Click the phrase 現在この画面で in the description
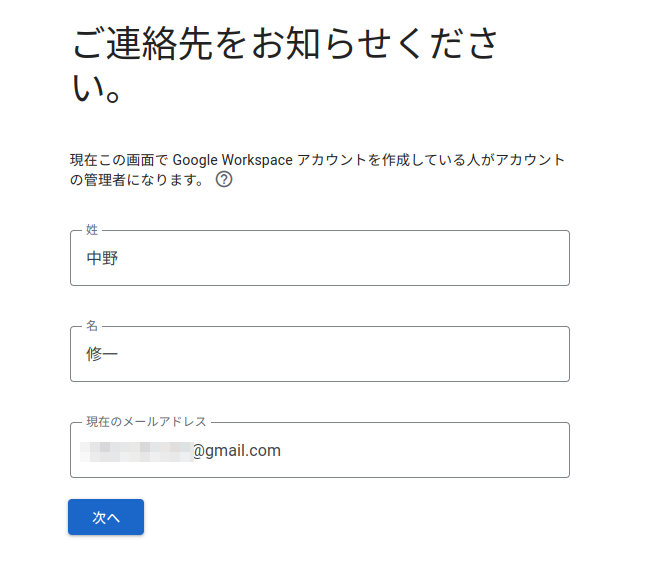Image resolution: width=645 pixels, height=561 pixels. [x=119, y=160]
